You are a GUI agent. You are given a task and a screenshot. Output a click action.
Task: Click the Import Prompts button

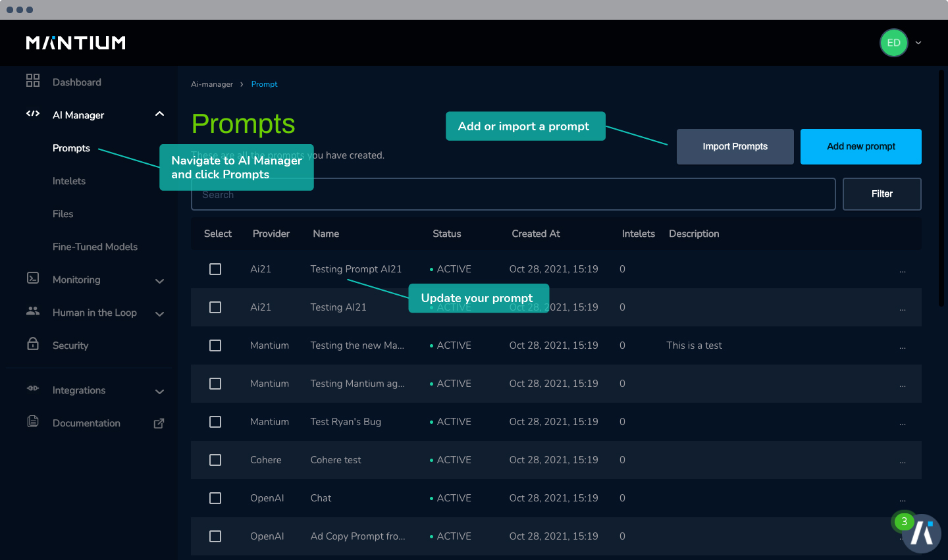[735, 147]
